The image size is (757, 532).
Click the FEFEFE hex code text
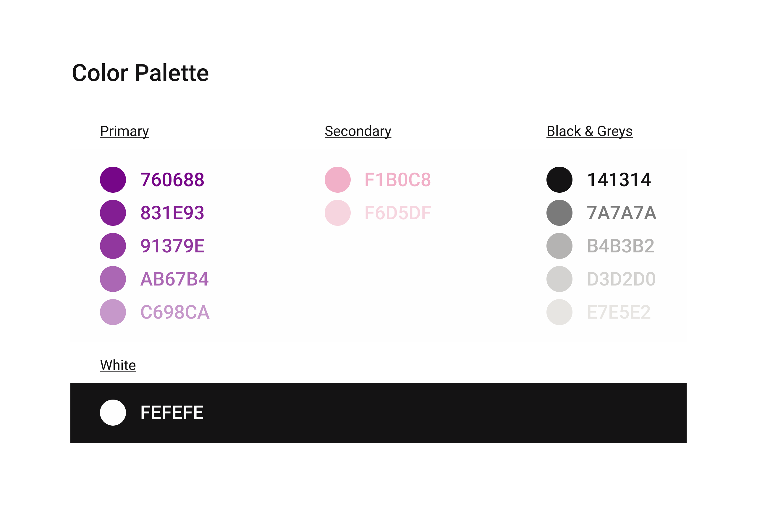click(x=172, y=413)
